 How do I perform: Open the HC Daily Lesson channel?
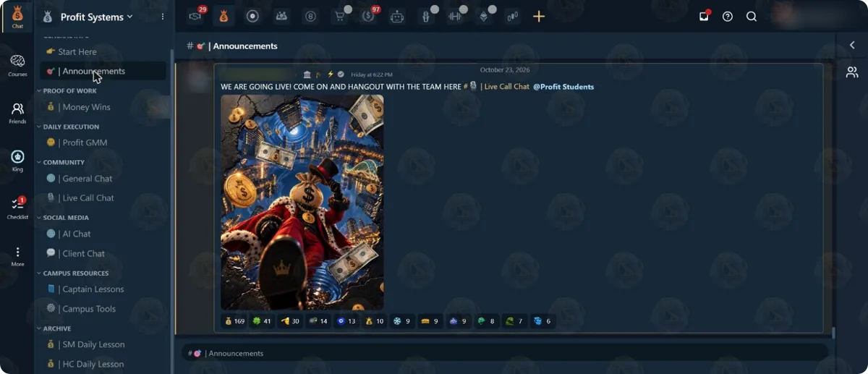pos(103,364)
